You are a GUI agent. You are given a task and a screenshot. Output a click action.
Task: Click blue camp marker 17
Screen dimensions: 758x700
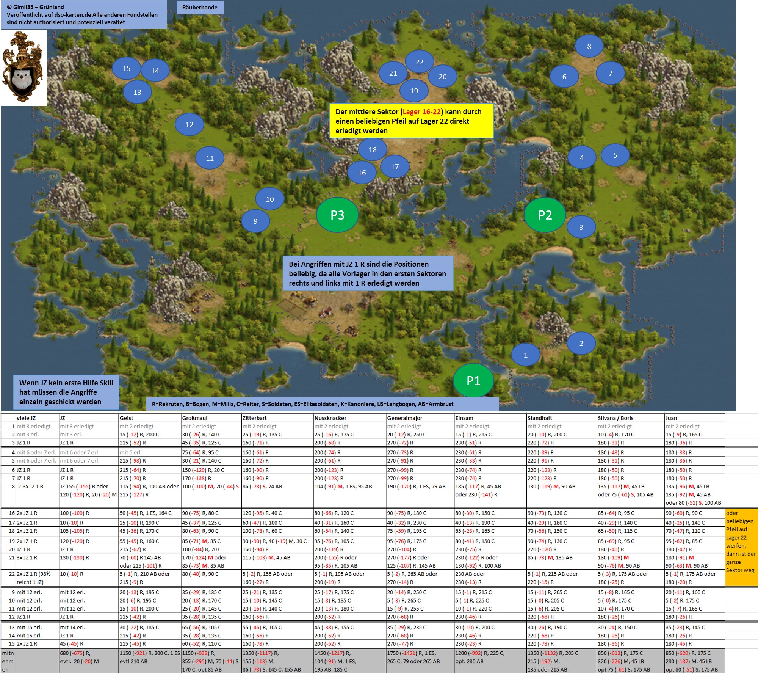(395, 166)
